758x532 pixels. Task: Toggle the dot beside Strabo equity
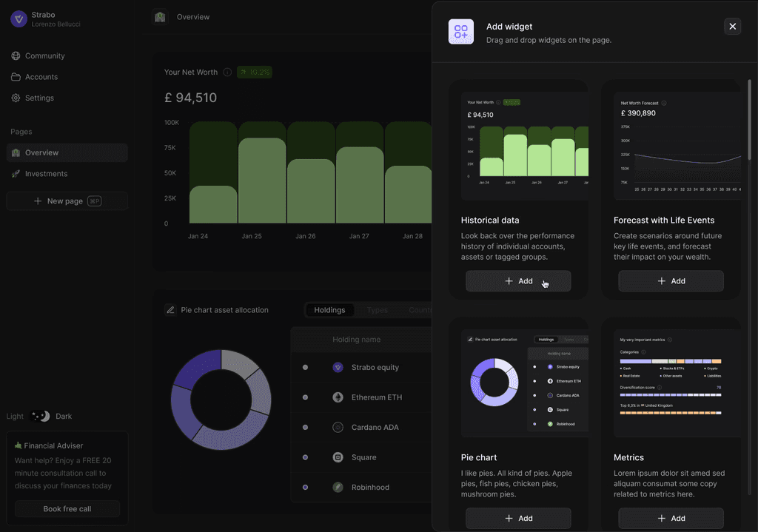(x=305, y=367)
